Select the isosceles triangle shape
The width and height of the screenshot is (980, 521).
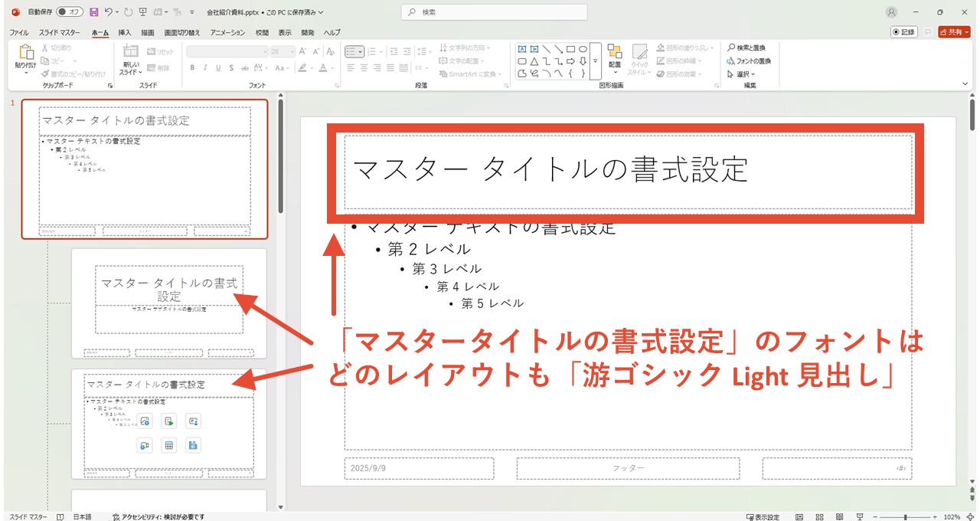point(534,61)
